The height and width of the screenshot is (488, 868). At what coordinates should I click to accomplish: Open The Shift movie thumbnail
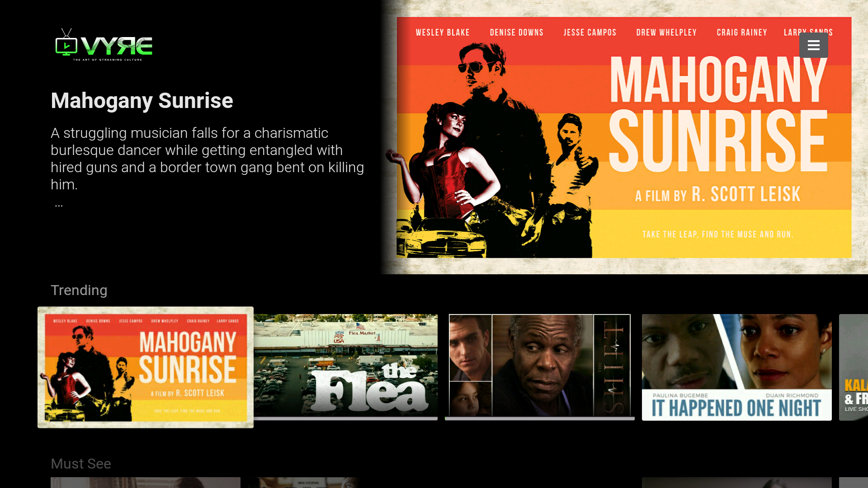539,365
